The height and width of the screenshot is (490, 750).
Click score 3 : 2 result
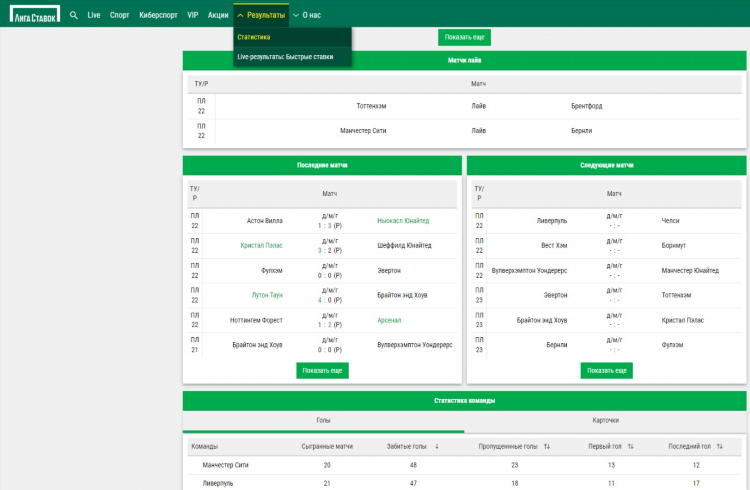coord(330,250)
